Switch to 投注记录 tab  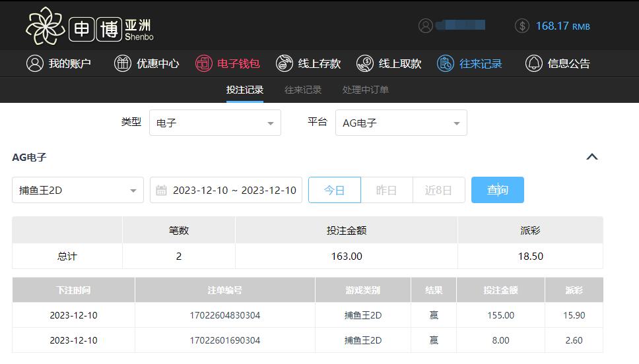click(245, 90)
